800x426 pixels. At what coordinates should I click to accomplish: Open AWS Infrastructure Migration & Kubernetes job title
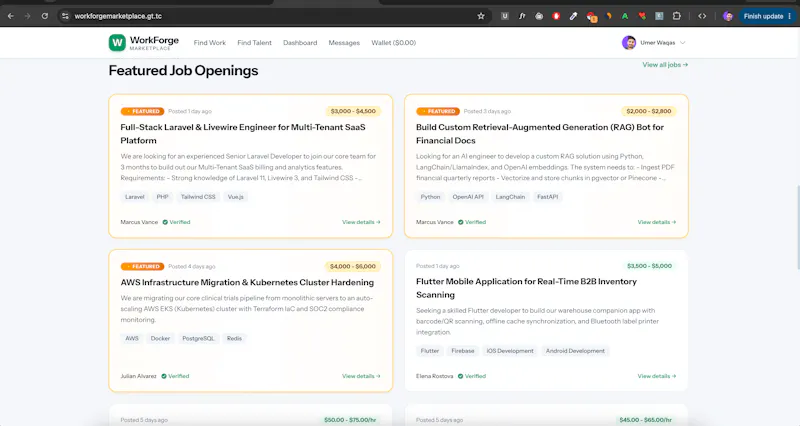coord(247,283)
